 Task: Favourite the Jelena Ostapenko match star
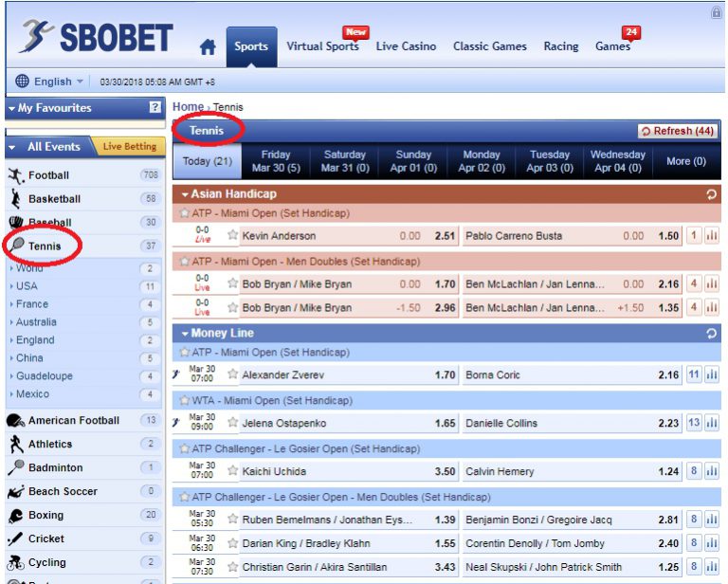pos(232,423)
